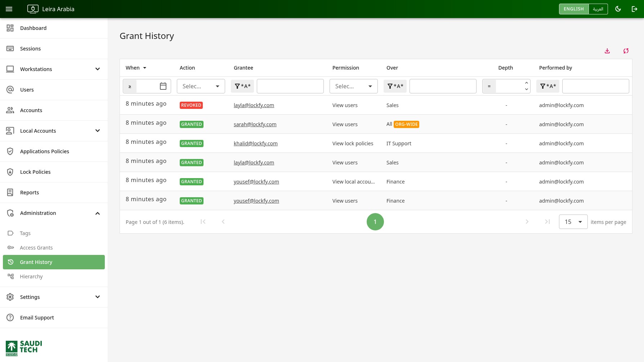Screen dimensions: 644x362
Task: Switch language to English
Action: [574, 9]
